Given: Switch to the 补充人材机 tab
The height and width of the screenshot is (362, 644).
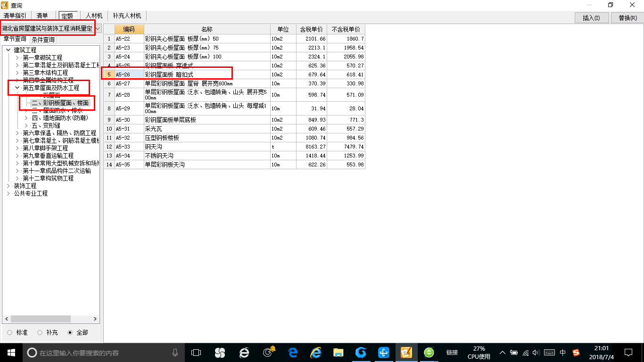Looking at the screenshot, I should [127, 16].
